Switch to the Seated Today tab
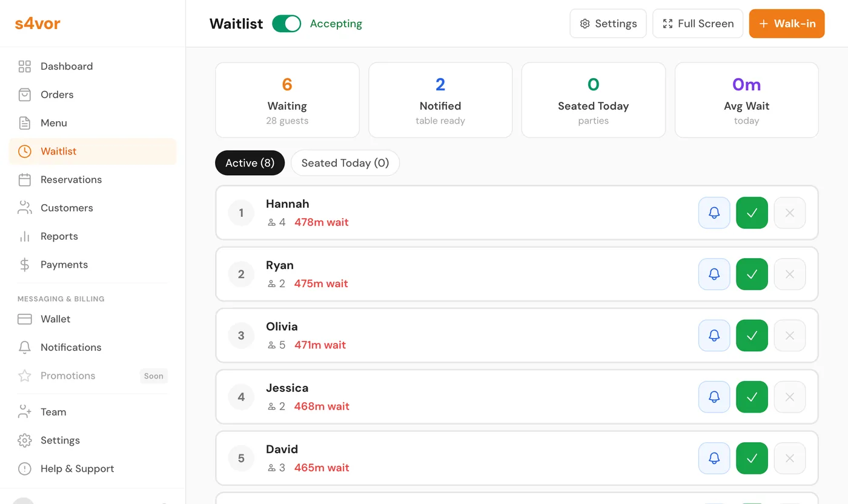This screenshot has width=848, height=504. [345, 162]
